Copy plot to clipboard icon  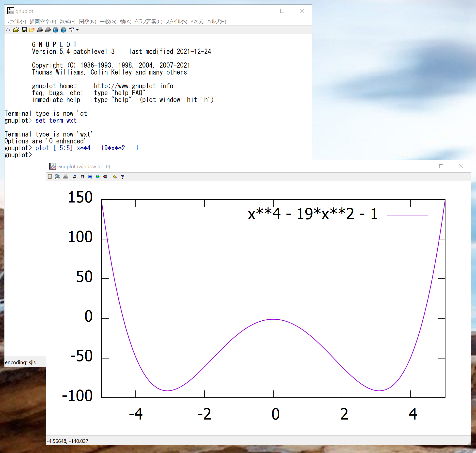(x=50, y=177)
